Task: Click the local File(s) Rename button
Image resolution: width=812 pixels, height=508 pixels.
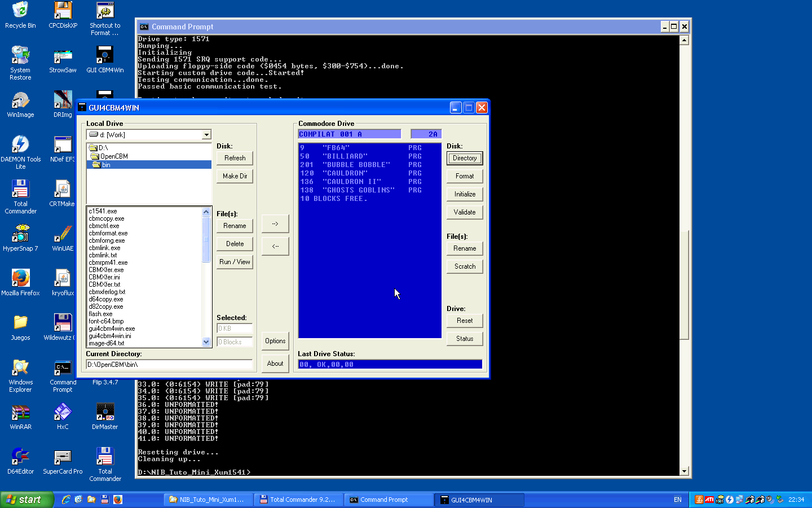Action: (x=235, y=226)
